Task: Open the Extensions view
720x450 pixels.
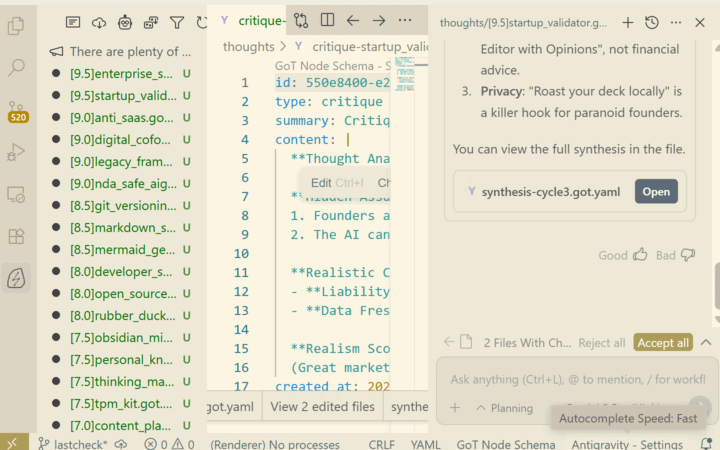Action: coord(17,236)
